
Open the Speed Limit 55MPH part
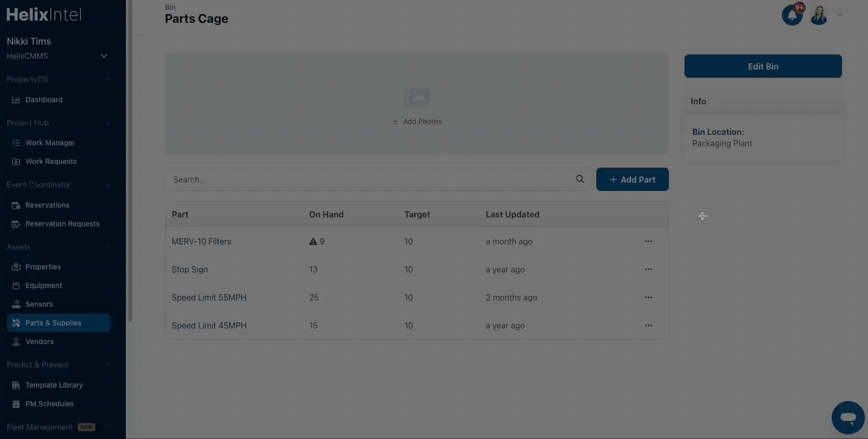point(209,297)
